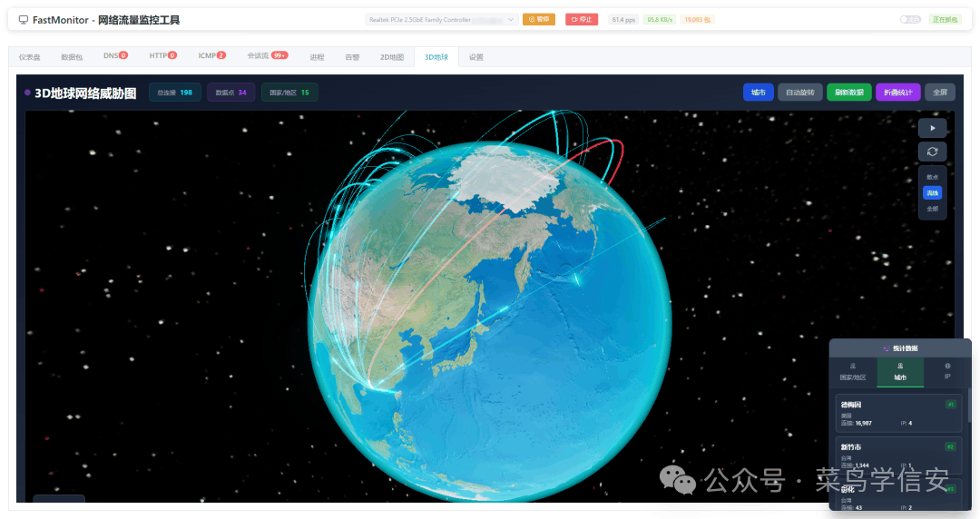
Task: Click the circular refresh icon on the globe
Action: pos(932,152)
